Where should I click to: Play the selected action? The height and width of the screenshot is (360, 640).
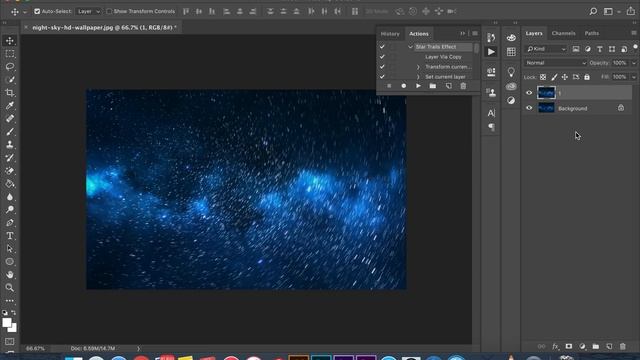click(x=418, y=86)
